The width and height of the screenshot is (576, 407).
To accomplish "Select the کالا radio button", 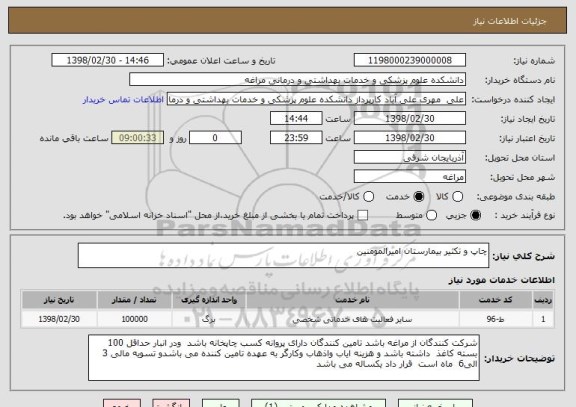I will click(457, 197).
